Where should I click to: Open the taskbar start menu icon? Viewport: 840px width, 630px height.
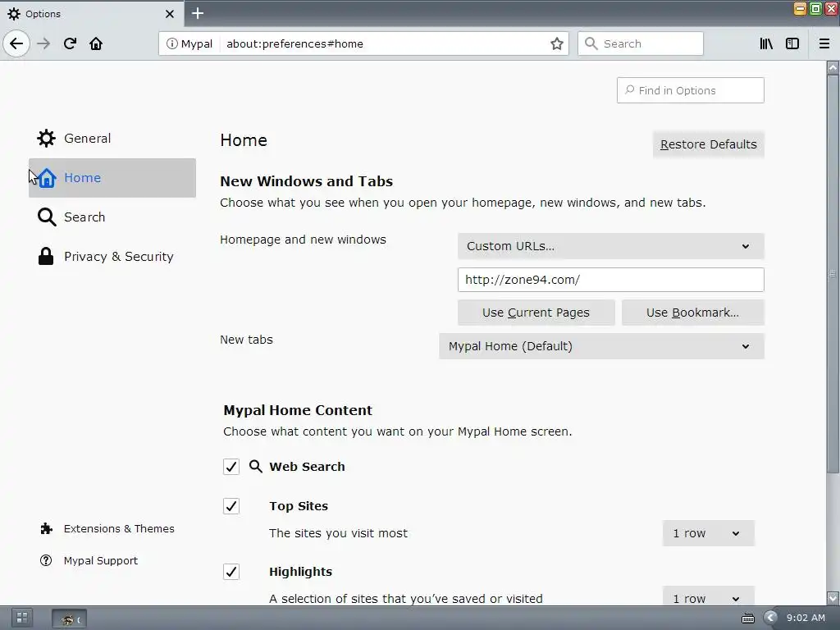click(22, 618)
